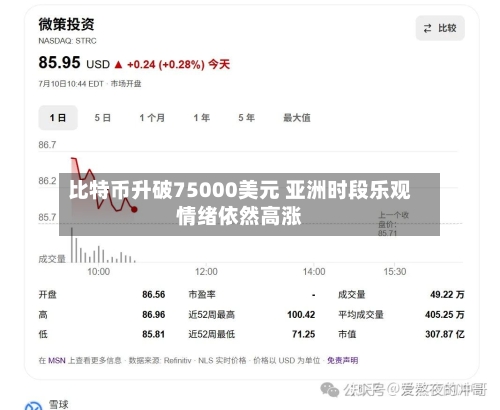
Task: Select the 1 日 time range tab
Action: click(x=58, y=118)
